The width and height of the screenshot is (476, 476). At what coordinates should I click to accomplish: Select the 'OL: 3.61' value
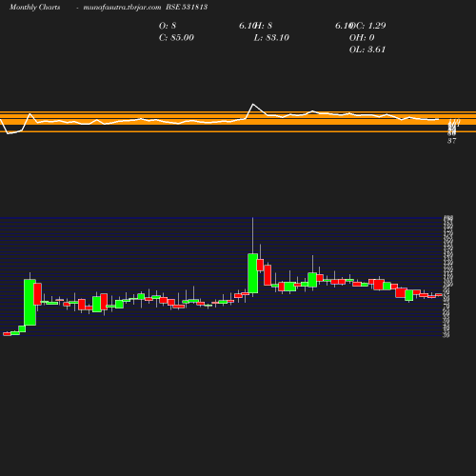[367, 50]
